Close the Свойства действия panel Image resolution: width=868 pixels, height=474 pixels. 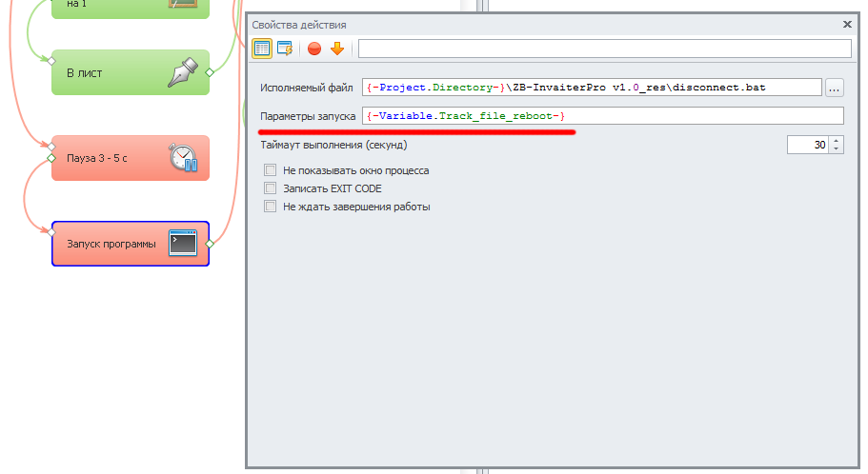click(x=847, y=25)
